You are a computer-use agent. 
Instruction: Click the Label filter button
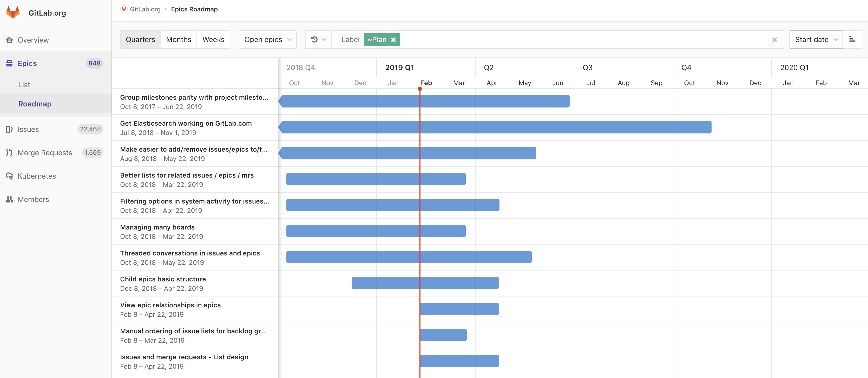click(349, 39)
